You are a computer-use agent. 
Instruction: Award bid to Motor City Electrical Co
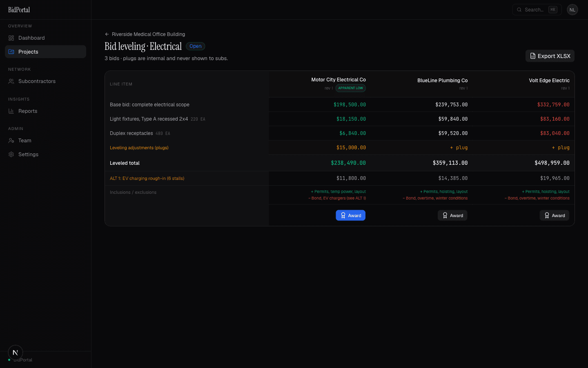(x=351, y=215)
